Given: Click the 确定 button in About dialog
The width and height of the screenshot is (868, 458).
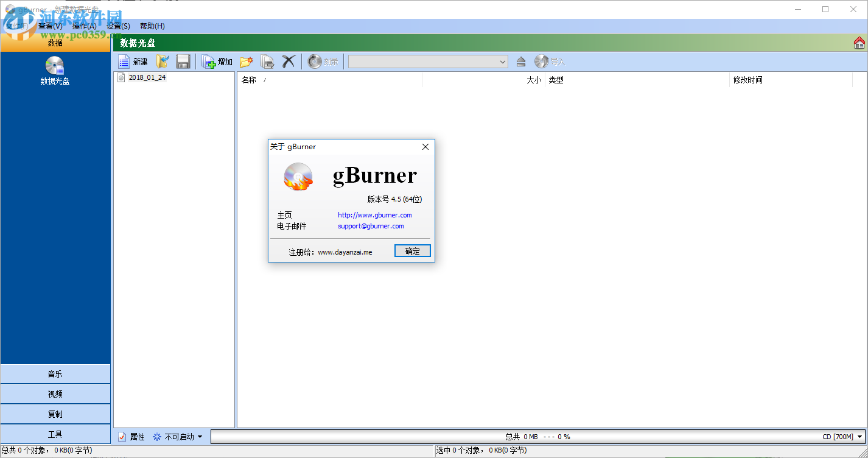Looking at the screenshot, I should pos(412,251).
